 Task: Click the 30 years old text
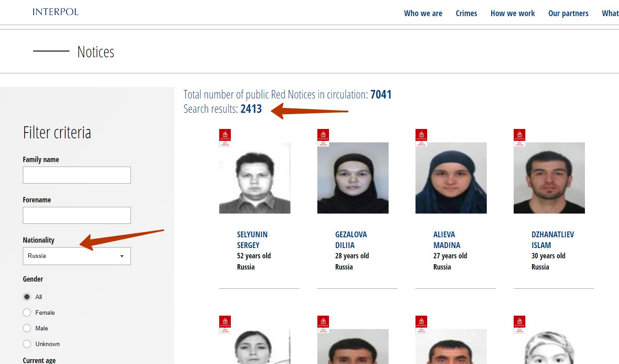(548, 256)
